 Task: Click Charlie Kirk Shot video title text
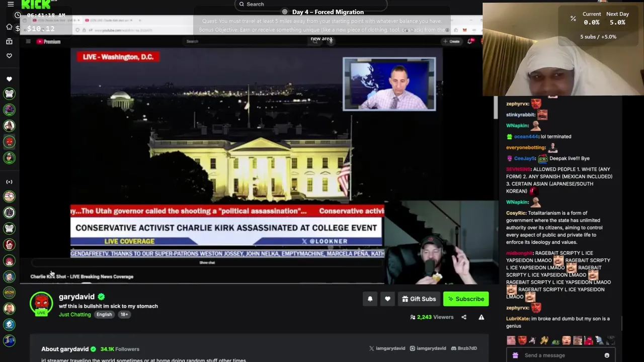coord(82,277)
